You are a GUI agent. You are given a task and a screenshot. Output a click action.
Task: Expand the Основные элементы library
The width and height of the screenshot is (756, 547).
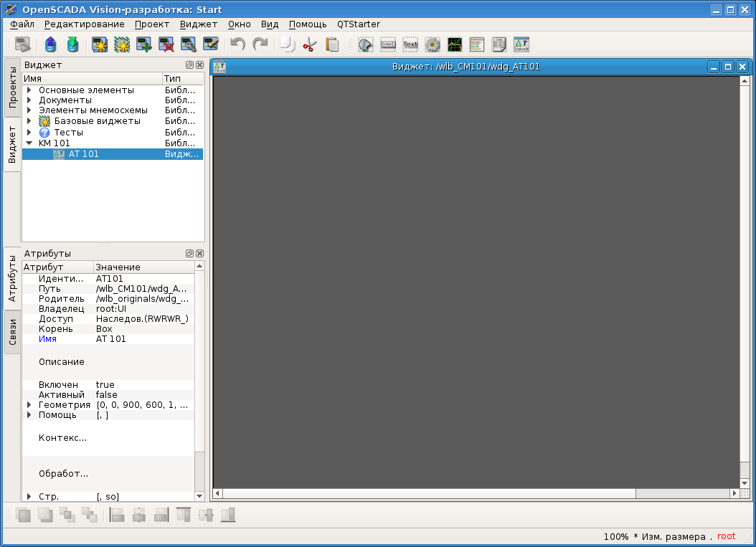point(29,90)
